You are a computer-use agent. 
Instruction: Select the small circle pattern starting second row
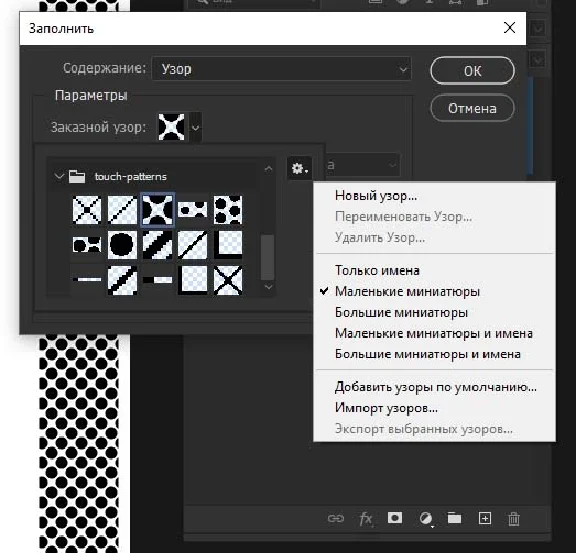[x=87, y=245]
